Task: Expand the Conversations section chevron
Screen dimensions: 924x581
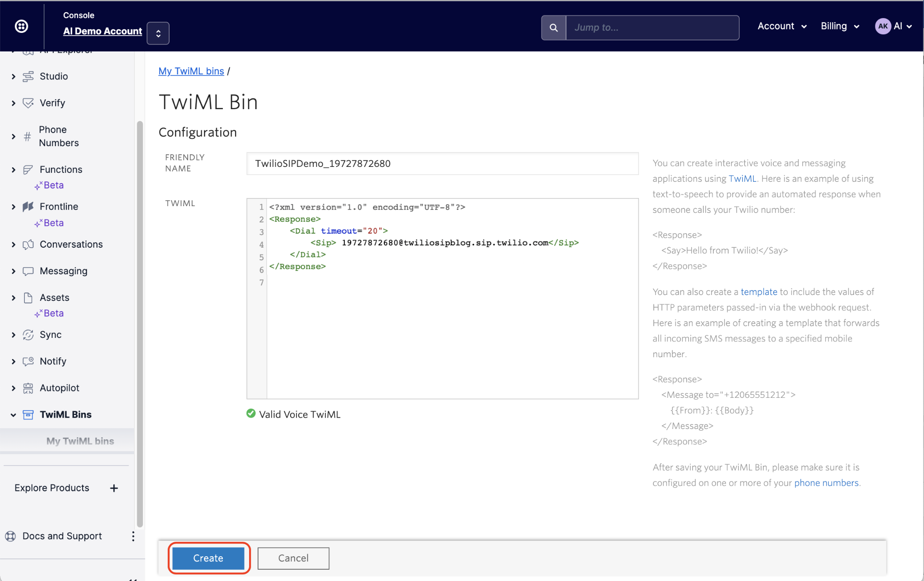Action: [14, 245]
